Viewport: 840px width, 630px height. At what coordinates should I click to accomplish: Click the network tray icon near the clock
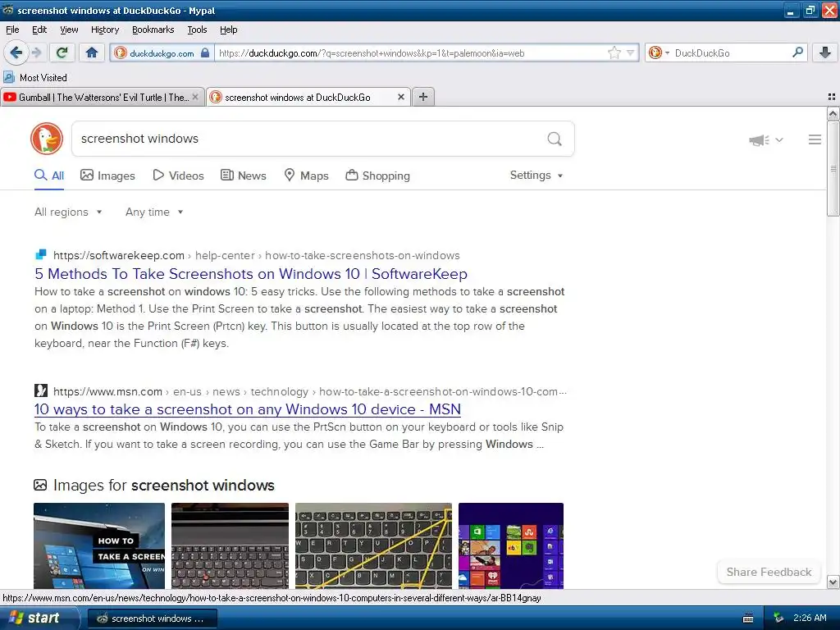(x=779, y=619)
